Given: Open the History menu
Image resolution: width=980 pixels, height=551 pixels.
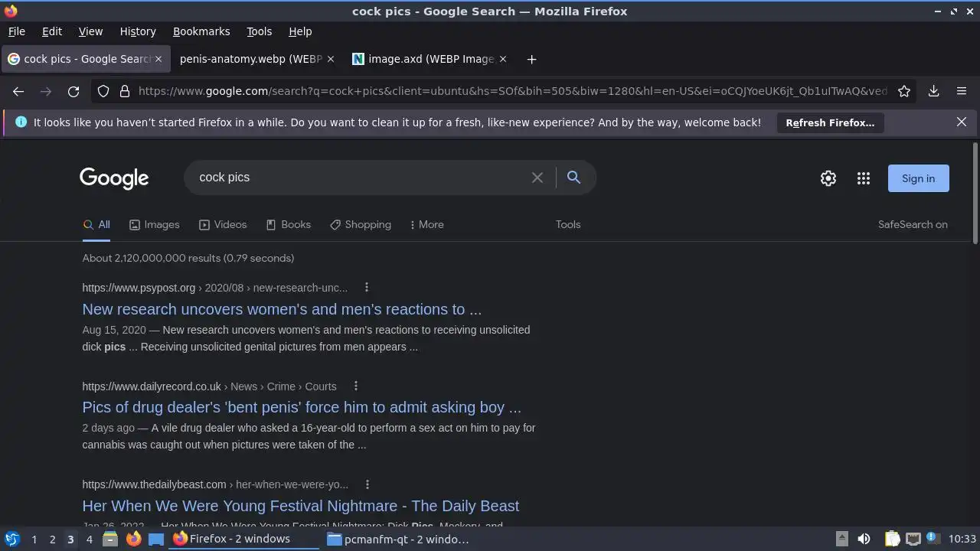Looking at the screenshot, I should 138,31.
